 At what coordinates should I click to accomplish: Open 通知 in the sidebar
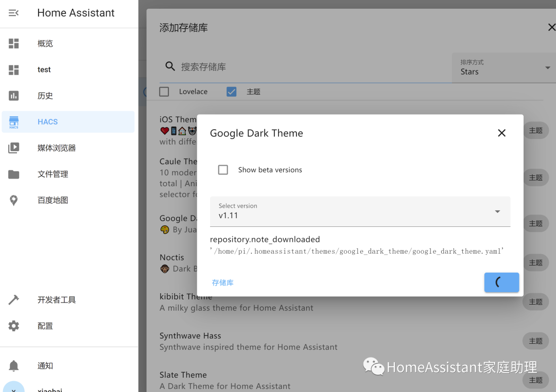[x=68, y=366]
